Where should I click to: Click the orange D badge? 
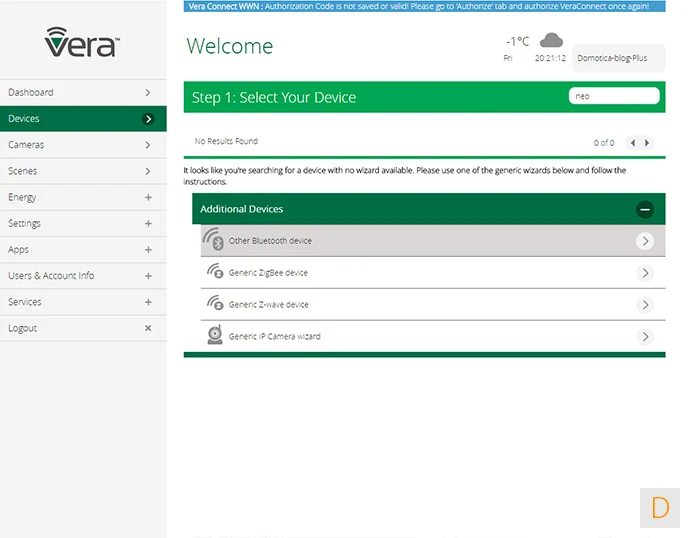click(660, 508)
